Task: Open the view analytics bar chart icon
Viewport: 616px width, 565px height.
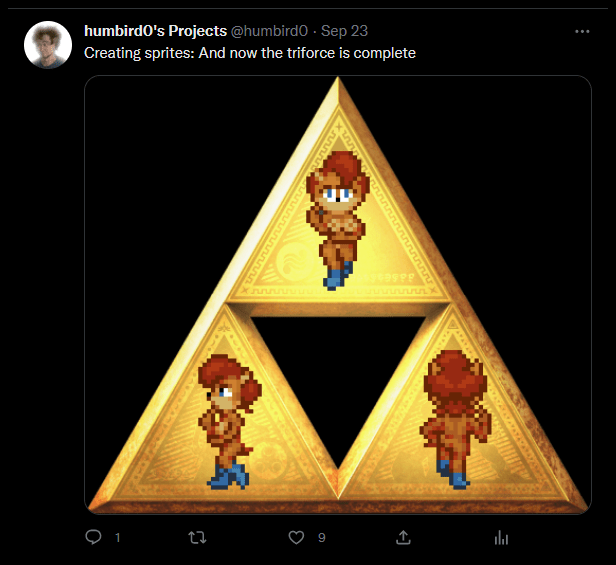Action: (502, 538)
